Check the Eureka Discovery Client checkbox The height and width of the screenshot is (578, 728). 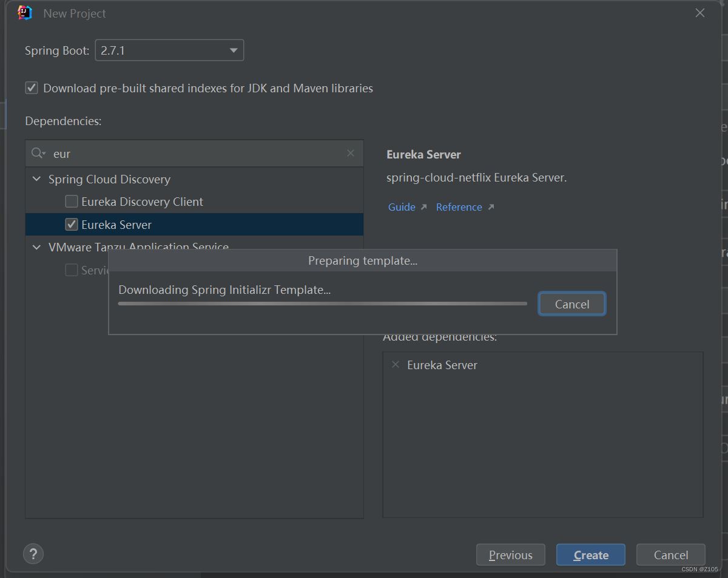coord(72,201)
